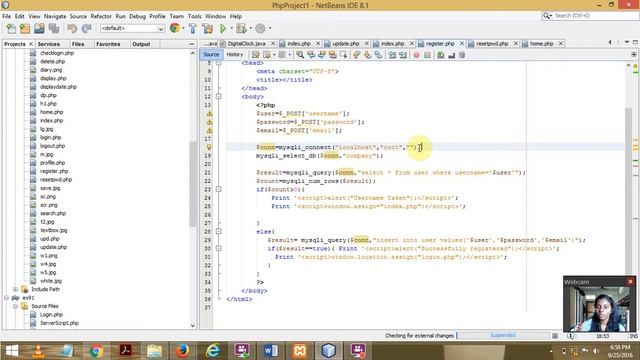This screenshot has height=360, width=640.
Task: Click the gray Profile Project icon
Action: pyautogui.click(x=260, y=28)
